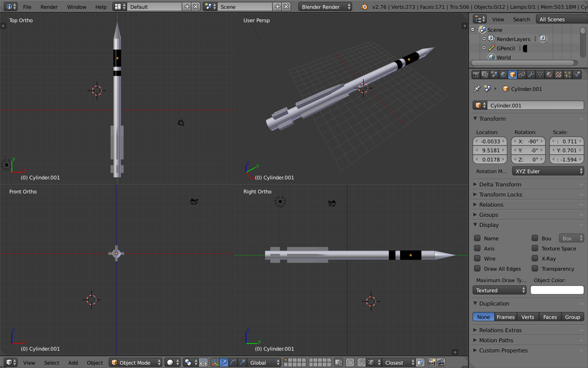588x368 pixels.
Task: Expand the Delta Transform panel
Action: 500,184
